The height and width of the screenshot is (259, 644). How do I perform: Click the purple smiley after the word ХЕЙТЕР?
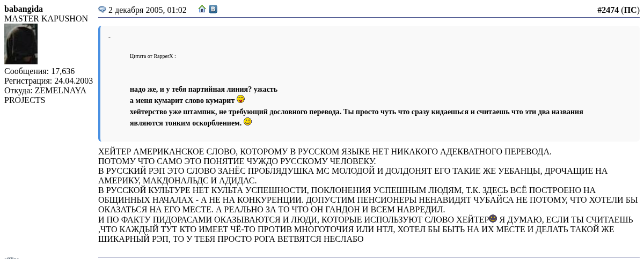click(493, 219)
